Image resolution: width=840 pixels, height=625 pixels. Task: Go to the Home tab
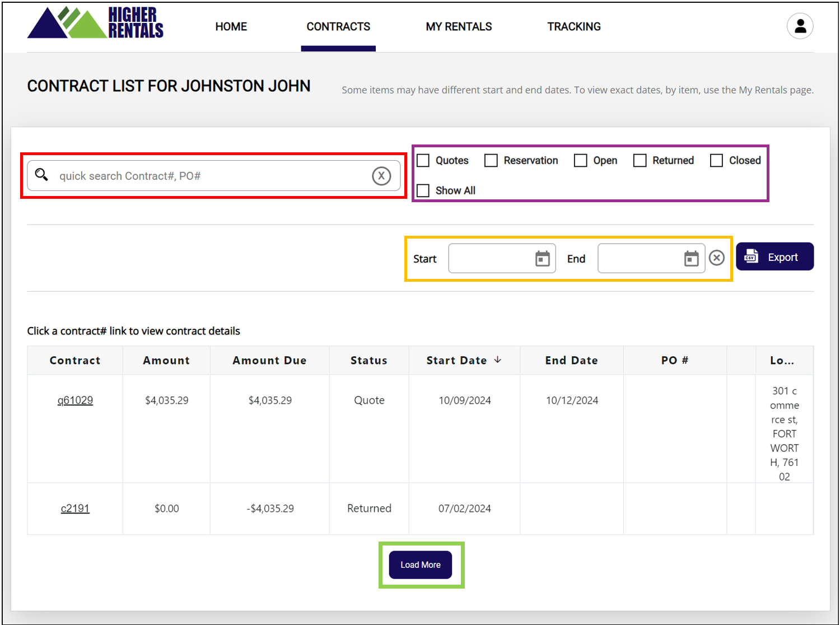pos(231,26)
